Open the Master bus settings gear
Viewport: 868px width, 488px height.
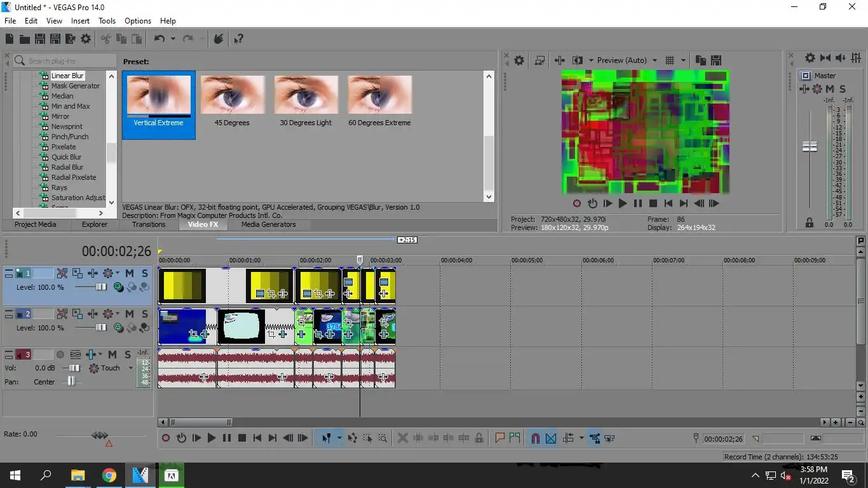point(810,58)
